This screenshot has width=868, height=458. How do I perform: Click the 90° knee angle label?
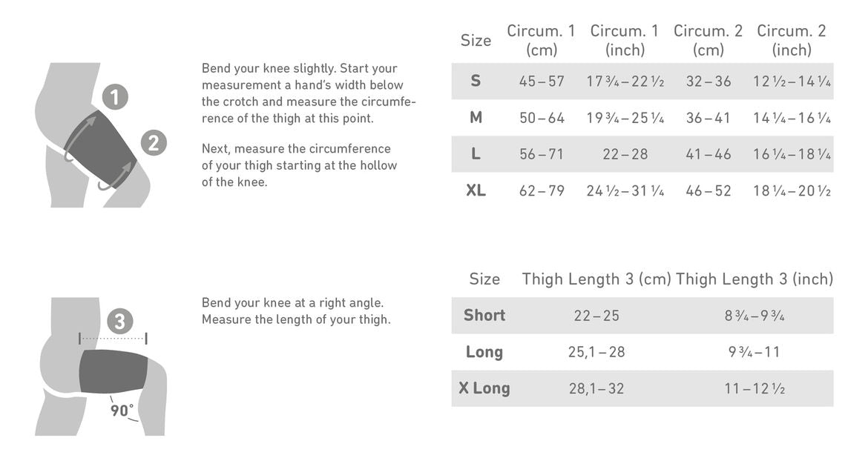(x=122, y=410)
